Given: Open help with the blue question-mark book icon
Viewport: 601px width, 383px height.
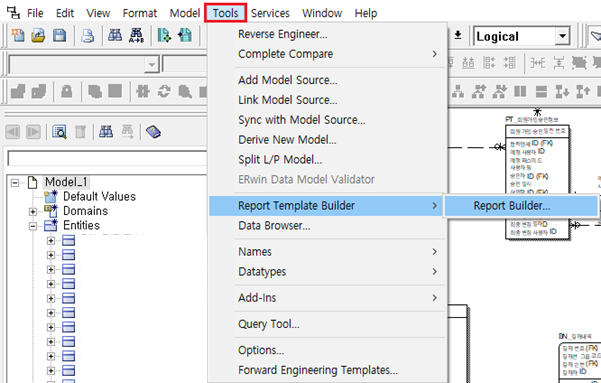Looking at the screenshot, I should coord(153,132).
